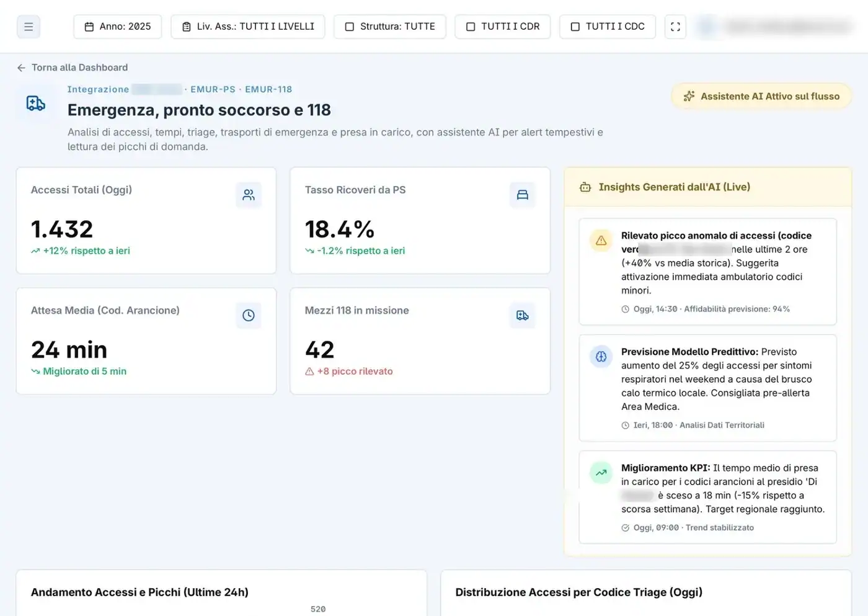Click the EMUR-PS breadcrumb label

(x=213, y=89)
